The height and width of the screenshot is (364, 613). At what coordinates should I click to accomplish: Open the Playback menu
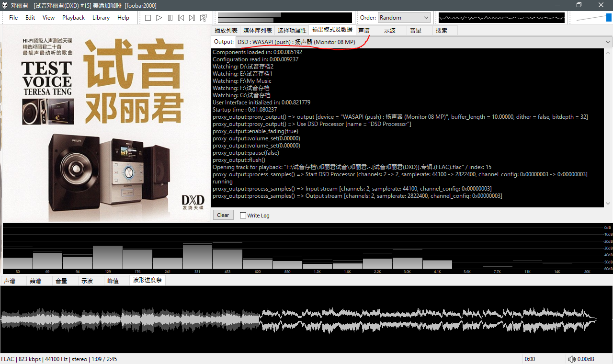click(73, 18)
